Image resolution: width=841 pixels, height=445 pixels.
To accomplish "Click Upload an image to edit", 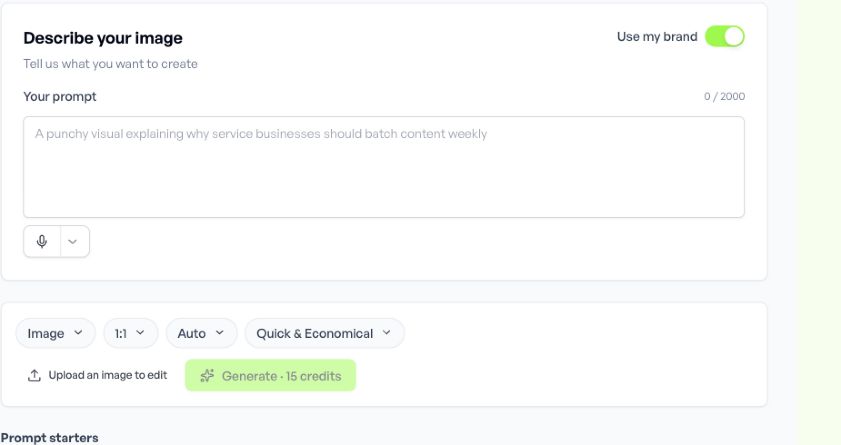I will coord(97,375).
